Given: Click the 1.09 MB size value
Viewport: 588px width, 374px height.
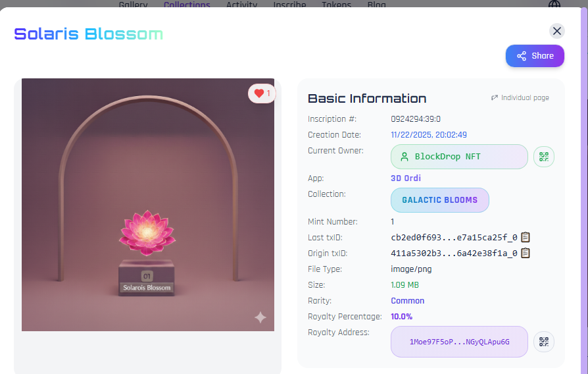Looking at the screenshot, I should [404, 285].
